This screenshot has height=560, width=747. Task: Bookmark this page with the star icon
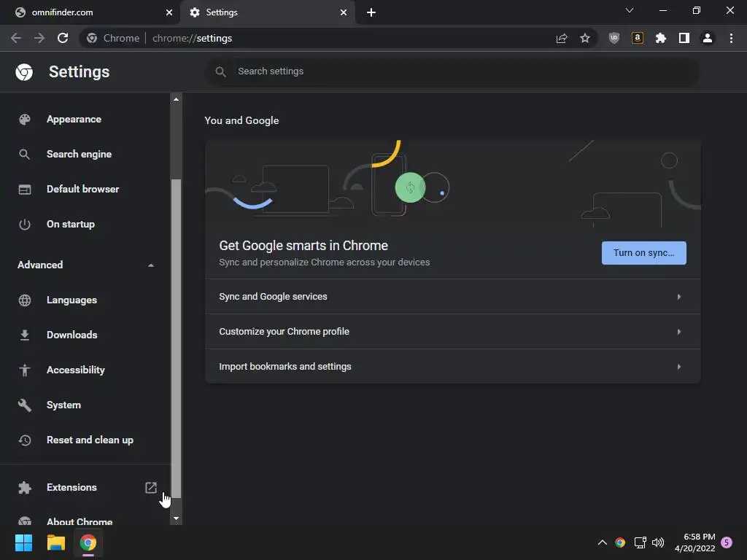585,38
